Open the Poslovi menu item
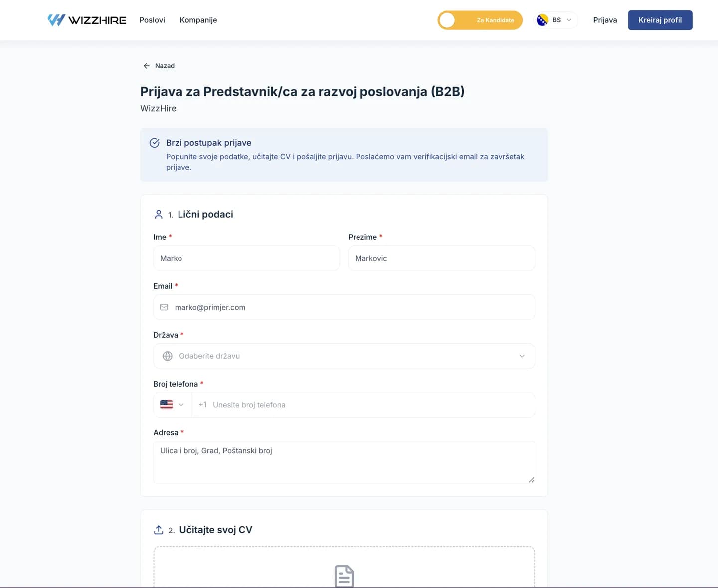Screen dimensions: 718x588 pyautogui.click(x=152, y=20)
